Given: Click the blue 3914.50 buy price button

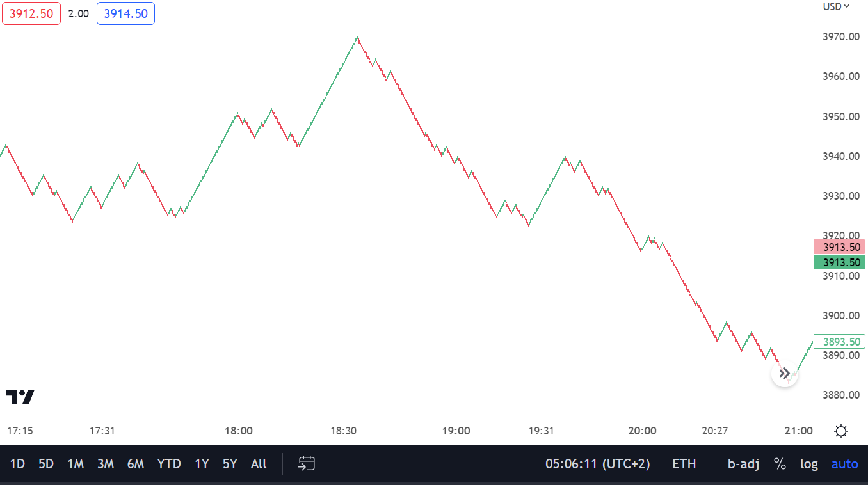Looking at the screenshot, I should [x=125, y=13].
